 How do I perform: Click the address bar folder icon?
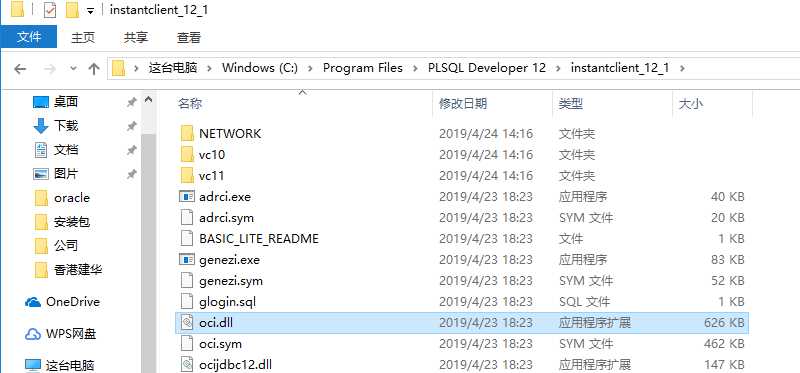click(118, 68)
